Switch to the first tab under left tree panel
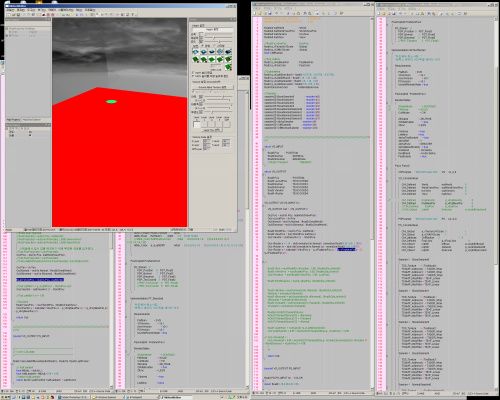 (13, 119)
